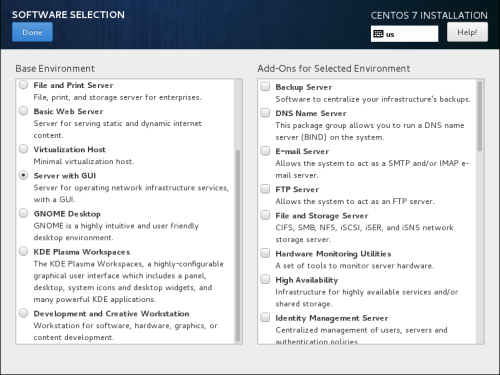Click 'Allows the system to act as an FTP server.' text

(355, 201)
